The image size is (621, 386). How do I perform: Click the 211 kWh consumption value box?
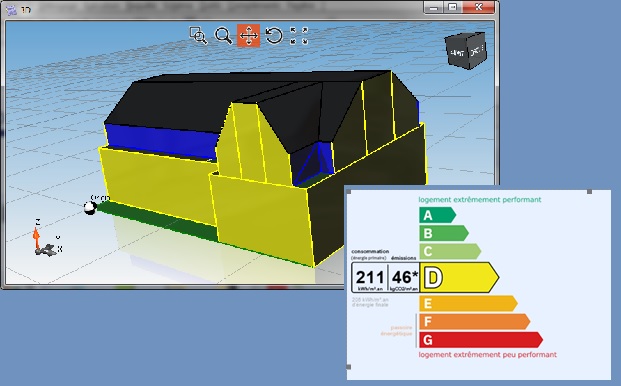pyautogui.click(x=370, y=278)
